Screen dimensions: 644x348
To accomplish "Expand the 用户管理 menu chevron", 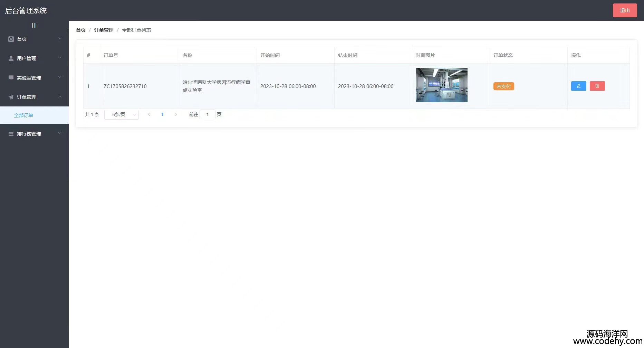I will point(60,58).
